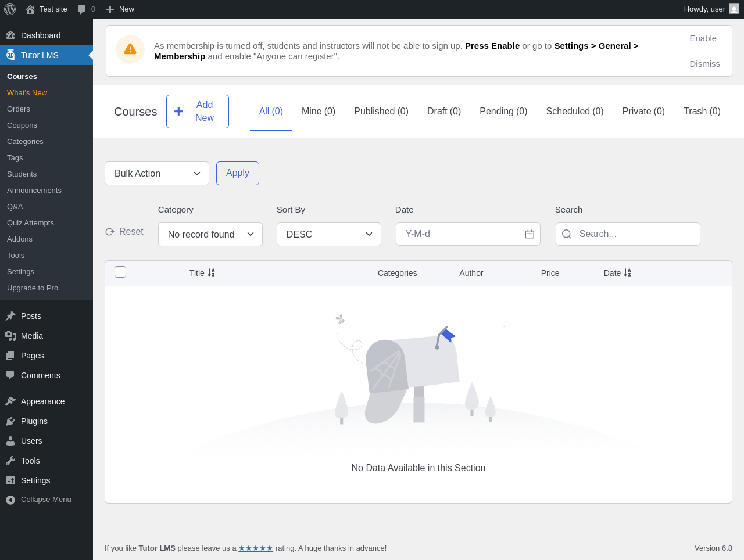Open the Tags submenu item
Viewport: 744px width, 560px height.
point(15,158)
